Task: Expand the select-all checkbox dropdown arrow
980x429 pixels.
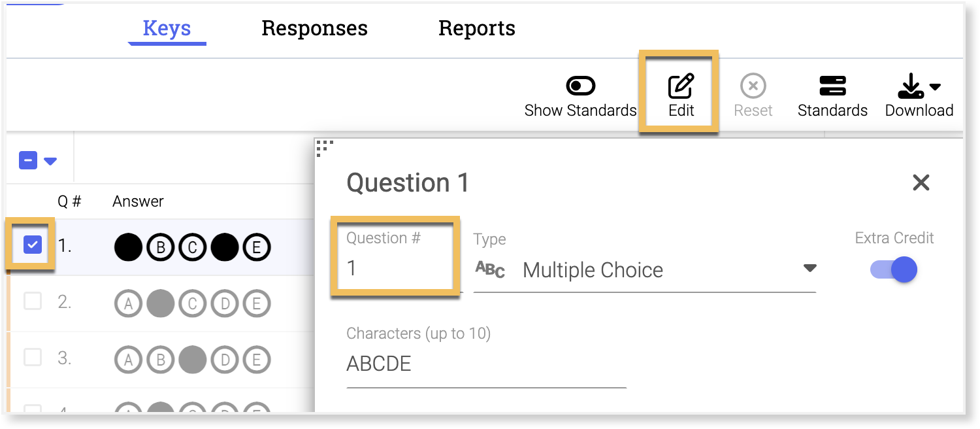Action: (x=50, y=161)
